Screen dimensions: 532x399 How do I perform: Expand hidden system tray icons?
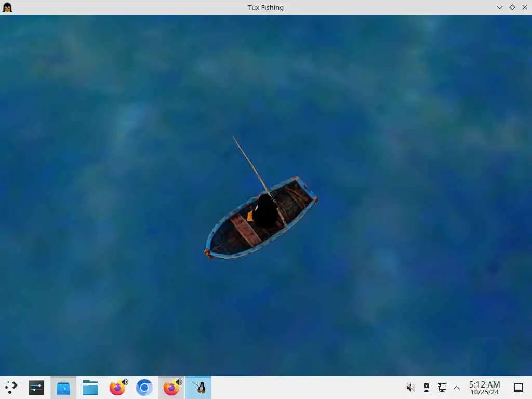point(457,388)
